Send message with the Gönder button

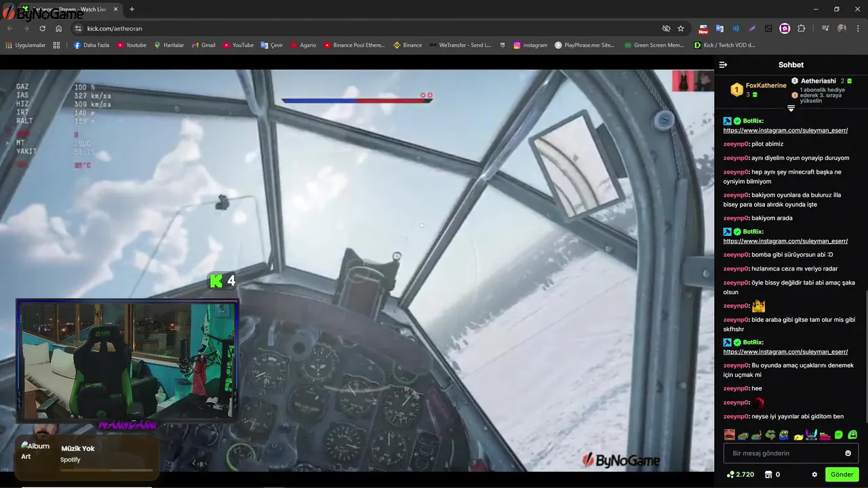coord(842,474)
